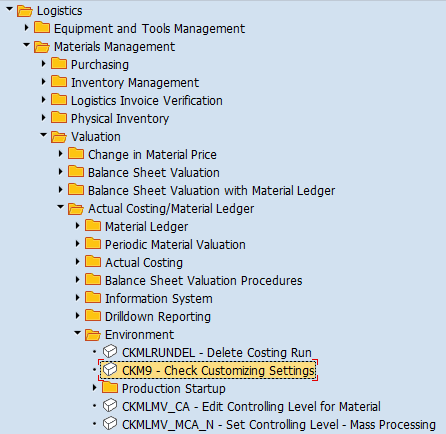Collapse the Logistics root node arrow
The width and height of the screenshot is (446, 434).
point(9,9)
